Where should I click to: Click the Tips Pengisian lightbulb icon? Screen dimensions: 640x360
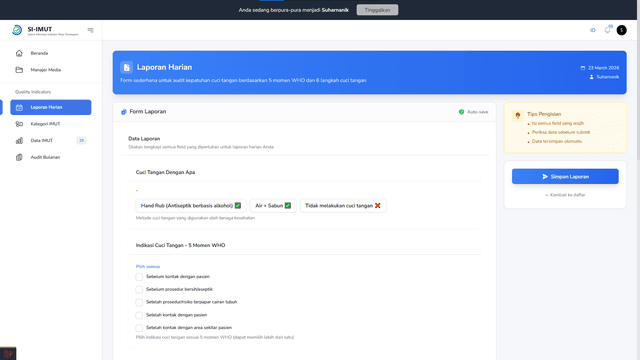point(518,116)
